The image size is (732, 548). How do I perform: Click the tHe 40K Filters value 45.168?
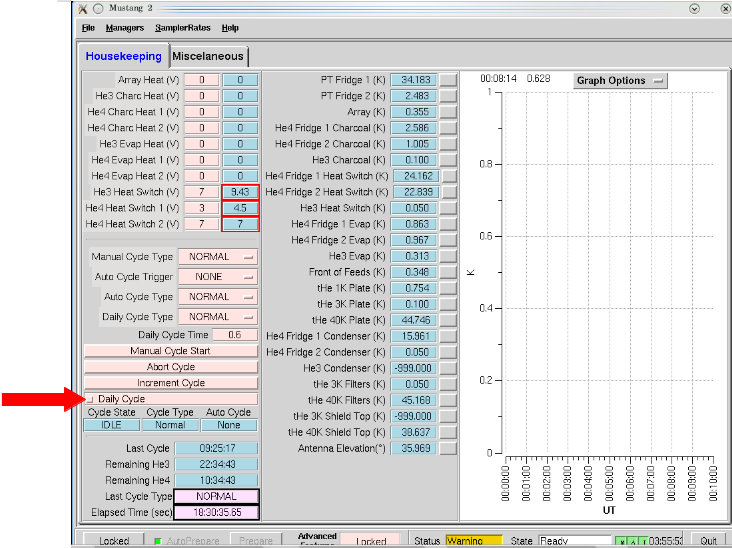coord(414,400)
